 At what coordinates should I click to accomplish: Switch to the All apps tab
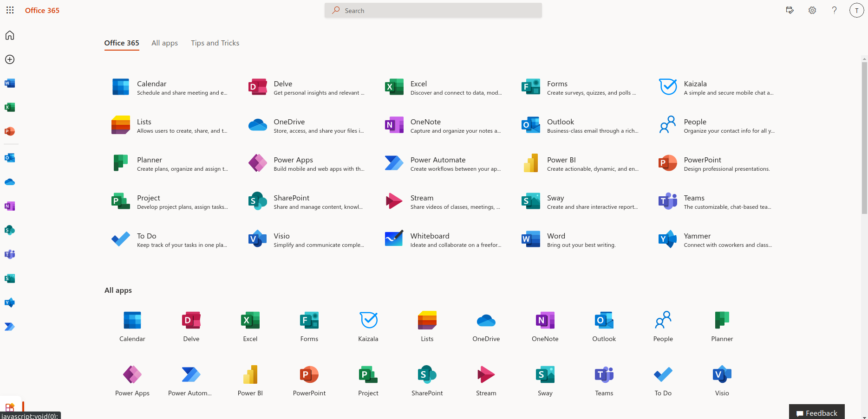pos(164,43)
